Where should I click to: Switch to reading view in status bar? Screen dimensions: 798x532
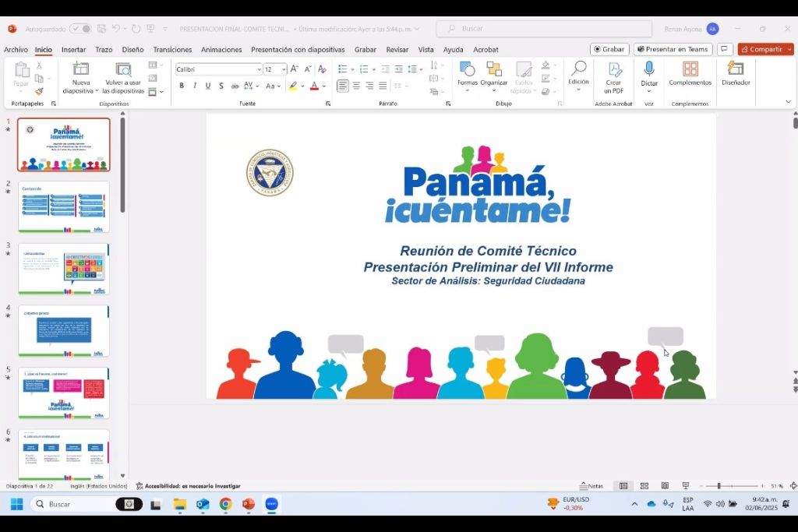(x=665, y=486)
